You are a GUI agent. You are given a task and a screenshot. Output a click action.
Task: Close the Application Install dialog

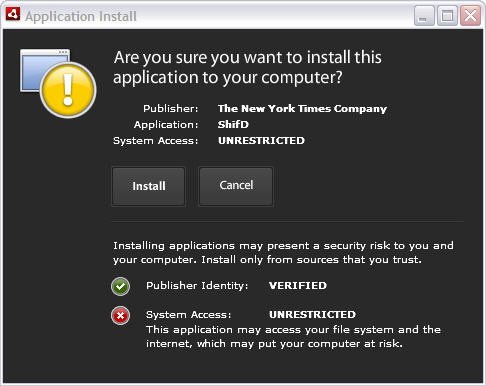[470, 15]
